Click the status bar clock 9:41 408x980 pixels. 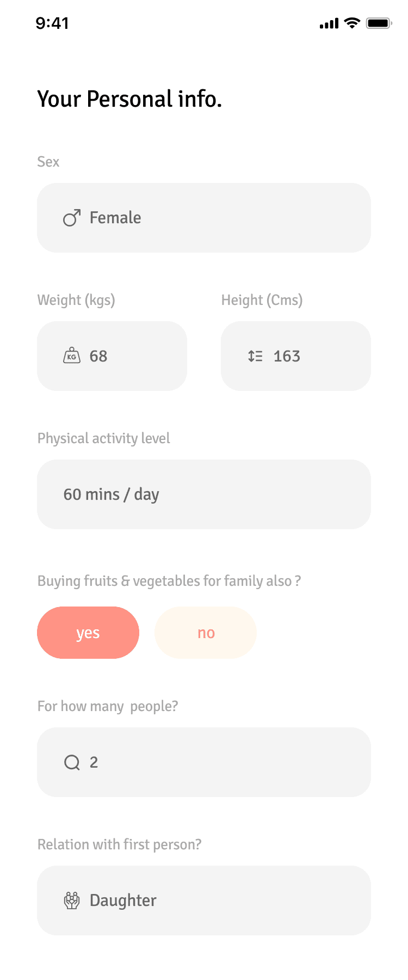click(52, 23)
